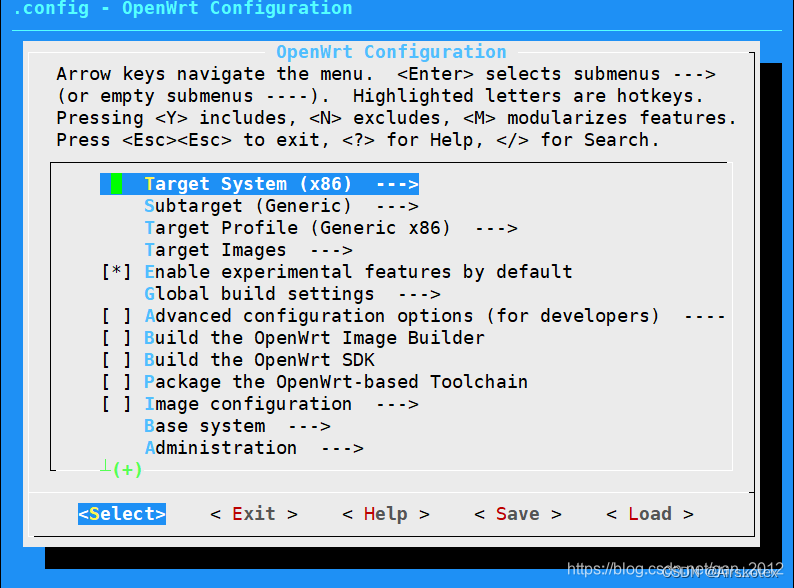This screenshot has width=794, height=588.
Task: Click the OpenWrt Configuration dialog title
Action: (391, 52)
